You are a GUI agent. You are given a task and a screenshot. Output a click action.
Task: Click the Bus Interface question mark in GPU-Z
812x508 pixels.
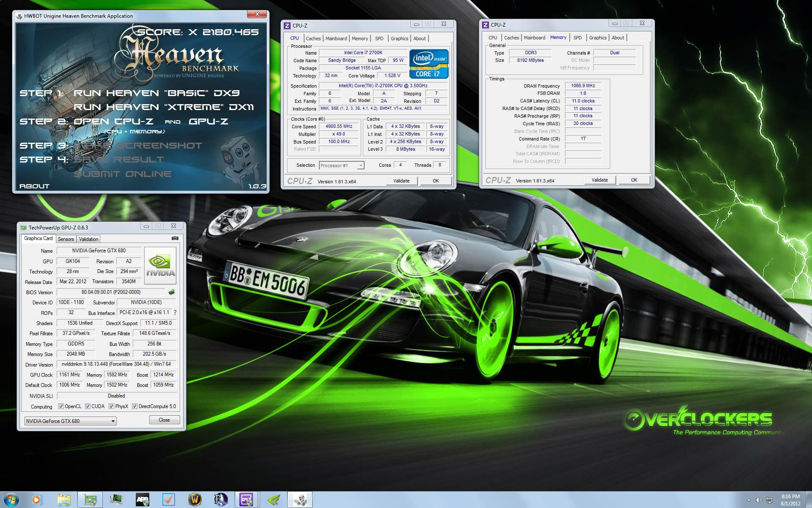[x=175, y=312]
